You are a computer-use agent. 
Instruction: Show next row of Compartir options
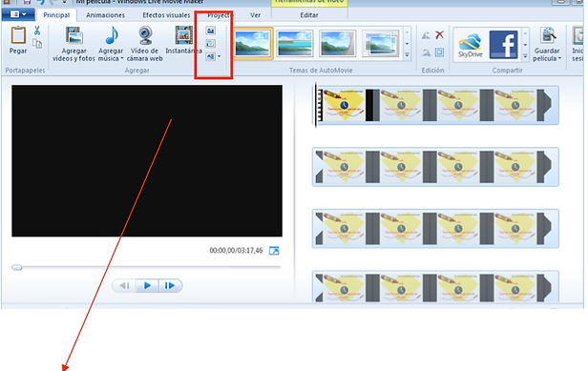[x=525, y=45]
